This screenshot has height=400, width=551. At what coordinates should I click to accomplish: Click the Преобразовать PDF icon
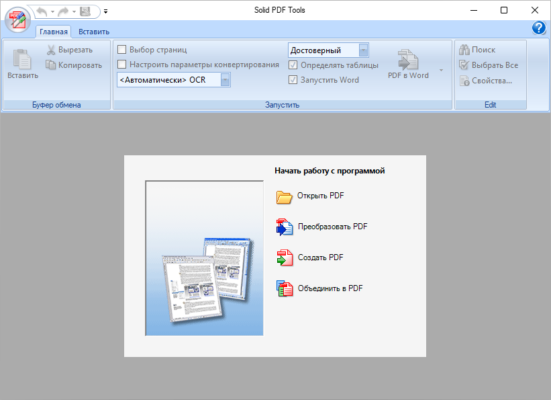[284, 227]
